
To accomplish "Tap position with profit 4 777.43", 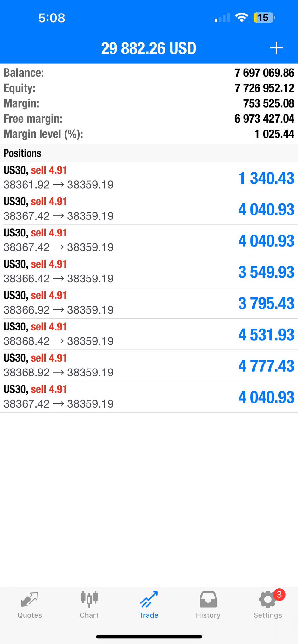I will 149,365.
